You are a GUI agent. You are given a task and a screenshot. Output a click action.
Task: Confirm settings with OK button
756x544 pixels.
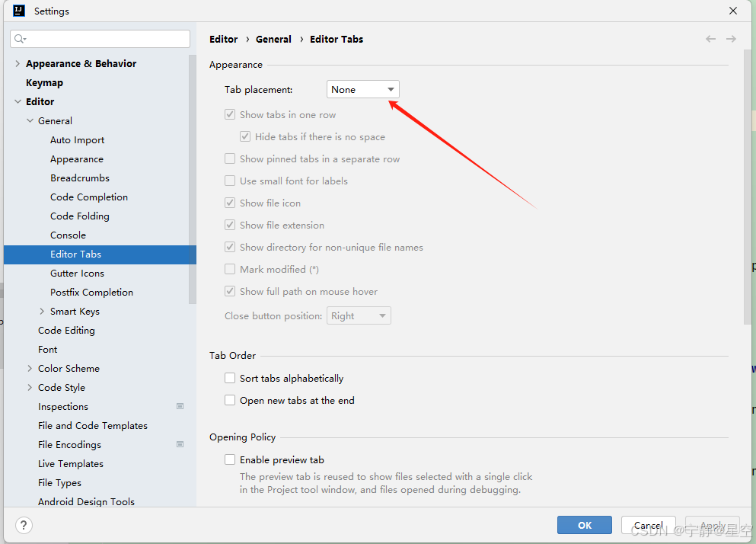[585, 525]
